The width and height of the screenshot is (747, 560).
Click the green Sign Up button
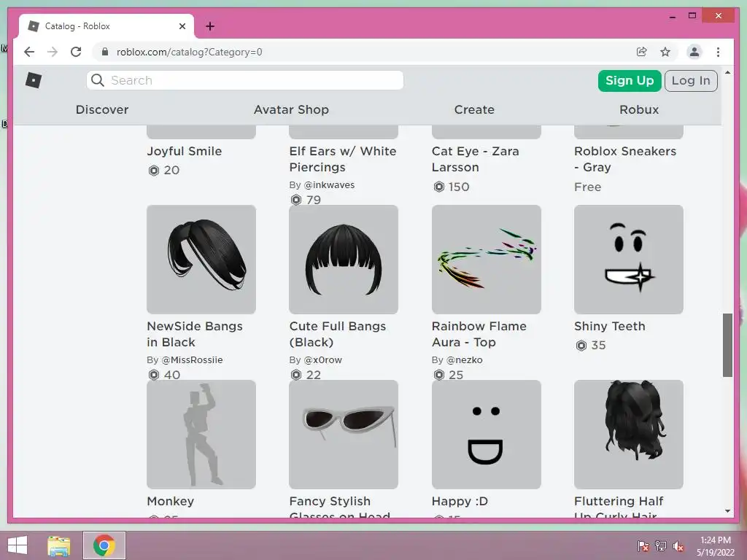coord(630,80)
